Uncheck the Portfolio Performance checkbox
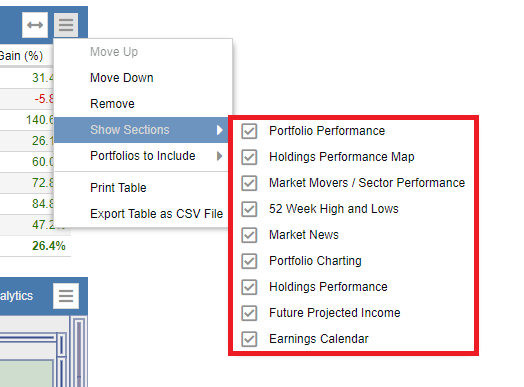The height and width of the screenshot is (387, 524). click(249, 131)
